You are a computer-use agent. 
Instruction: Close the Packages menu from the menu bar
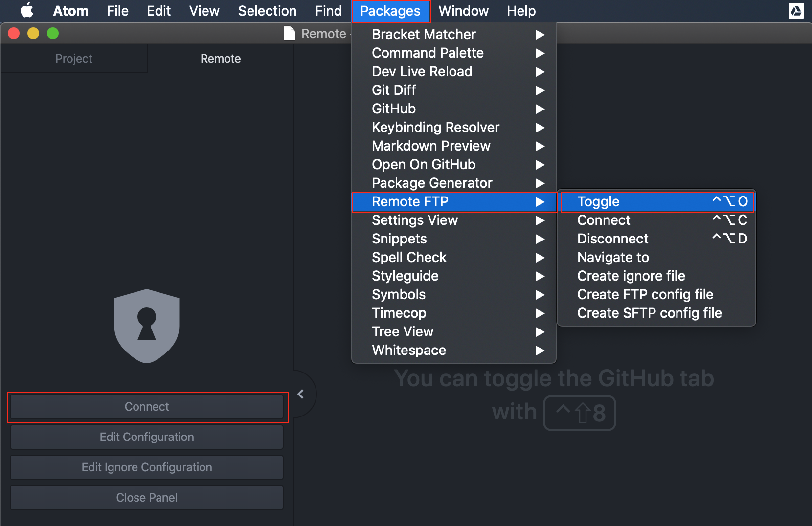tap(390, 11)
